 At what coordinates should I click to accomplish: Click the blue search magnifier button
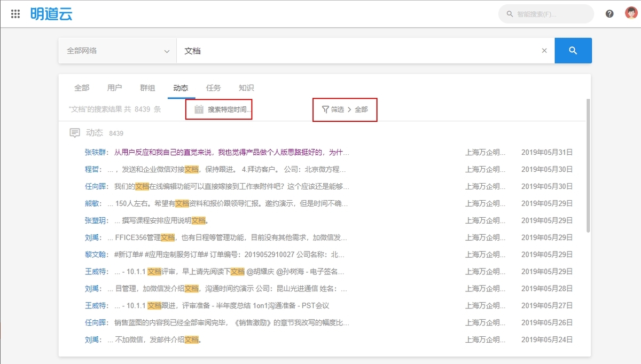573,50
